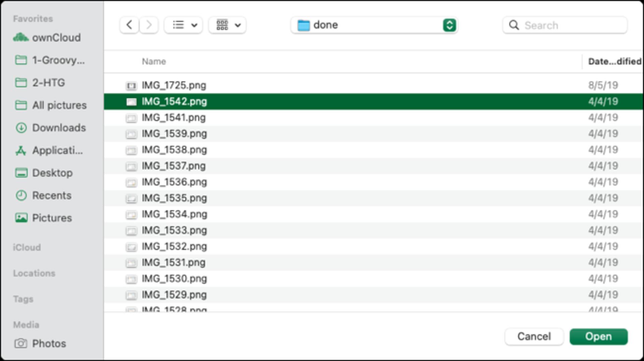
Task: Click the Cancel button
Action: point(534,336)
